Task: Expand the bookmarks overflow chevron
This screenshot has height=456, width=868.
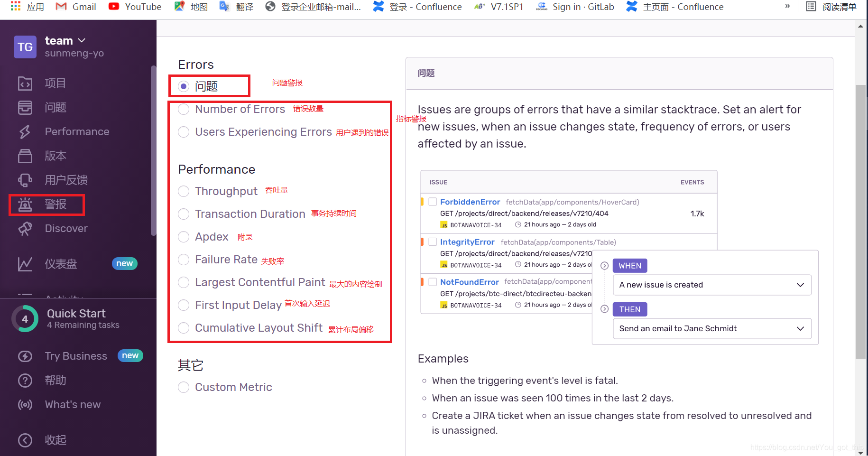Action: 787,6
